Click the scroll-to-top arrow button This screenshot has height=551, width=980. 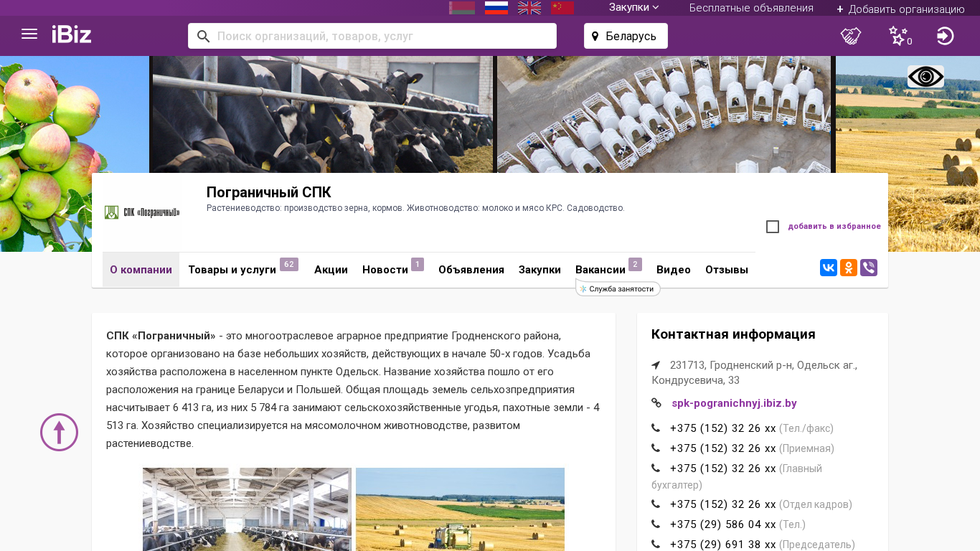59,432
